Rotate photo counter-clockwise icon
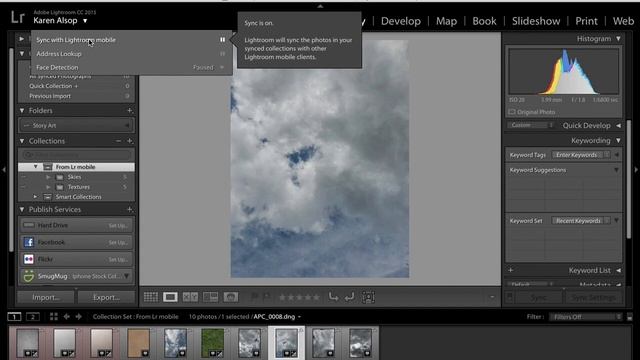640x360 pixels. coord(333,297)
